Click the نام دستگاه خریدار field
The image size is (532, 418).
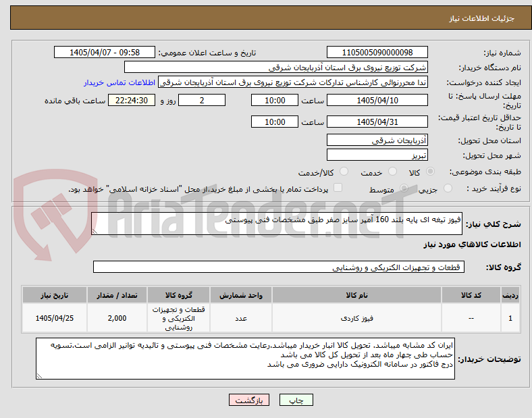pyautogui.click(x=276, y=67)
